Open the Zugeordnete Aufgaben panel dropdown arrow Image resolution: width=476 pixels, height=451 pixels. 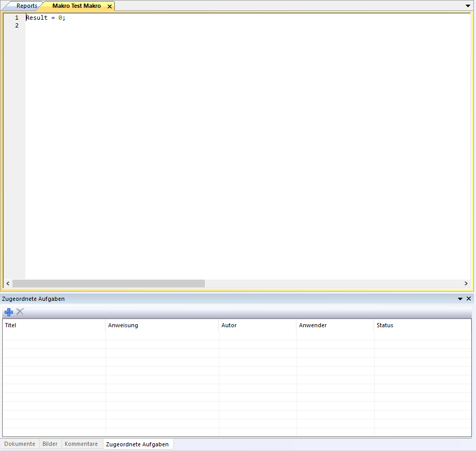click(x=460, y=299)
